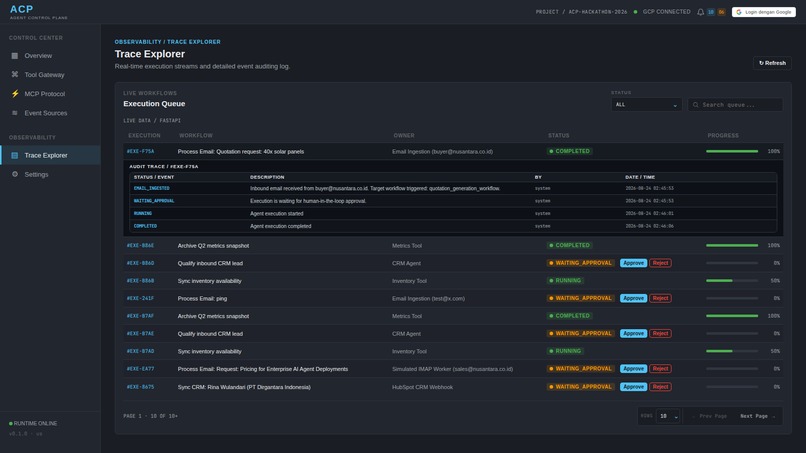Screen dimensions: 806x453
Task: Click the RUNNING event in audit trace
Action: pos(143,213)
